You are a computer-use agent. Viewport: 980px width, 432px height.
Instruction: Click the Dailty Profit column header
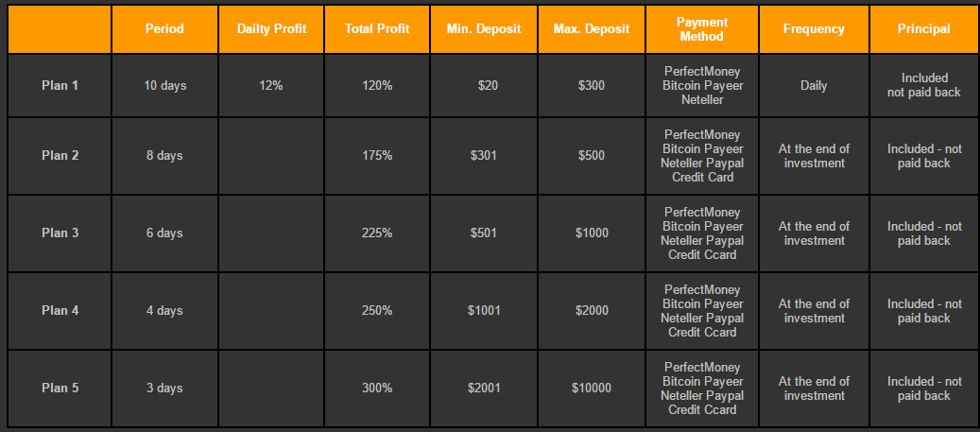point(271,29)
